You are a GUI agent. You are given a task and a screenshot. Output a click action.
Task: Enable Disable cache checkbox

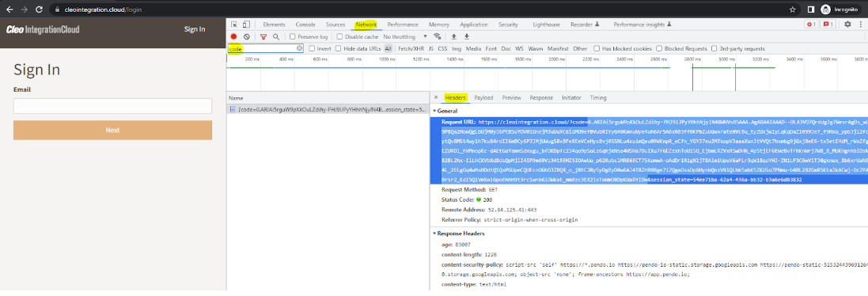339,36
